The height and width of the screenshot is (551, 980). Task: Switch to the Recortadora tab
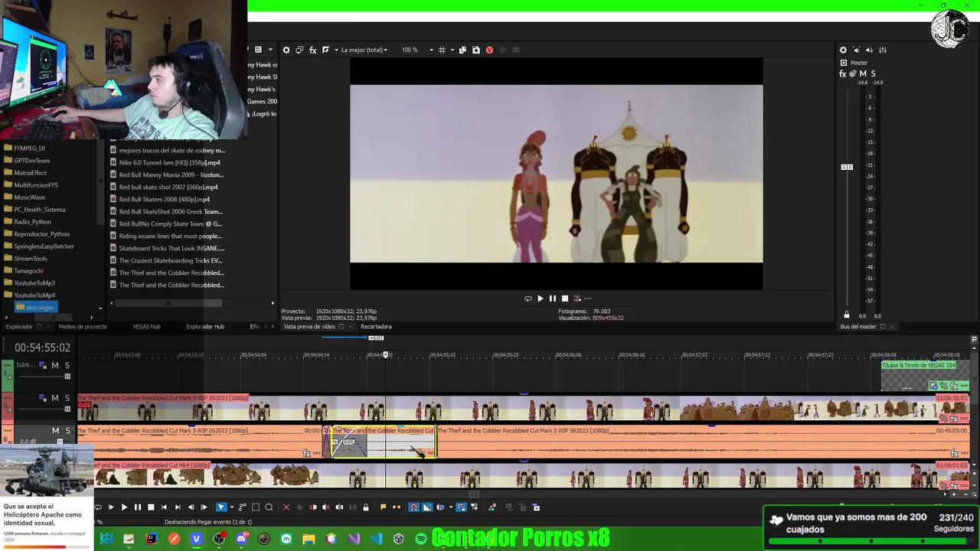tap(376, 327)
